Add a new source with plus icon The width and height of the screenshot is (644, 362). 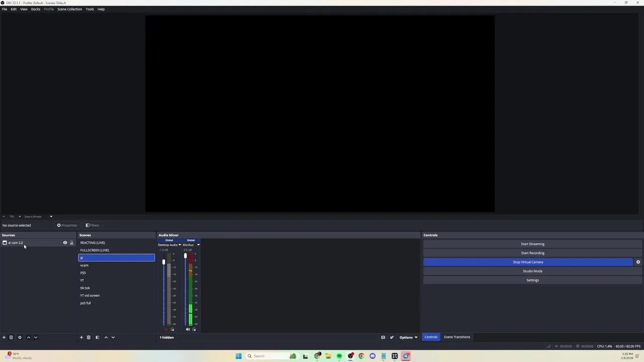tap(4, 337)
